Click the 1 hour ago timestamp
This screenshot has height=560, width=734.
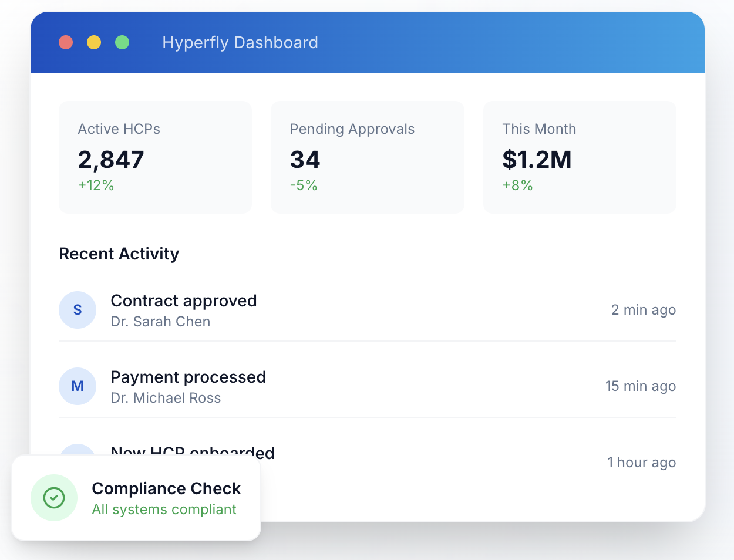click(x=641, y=463)
